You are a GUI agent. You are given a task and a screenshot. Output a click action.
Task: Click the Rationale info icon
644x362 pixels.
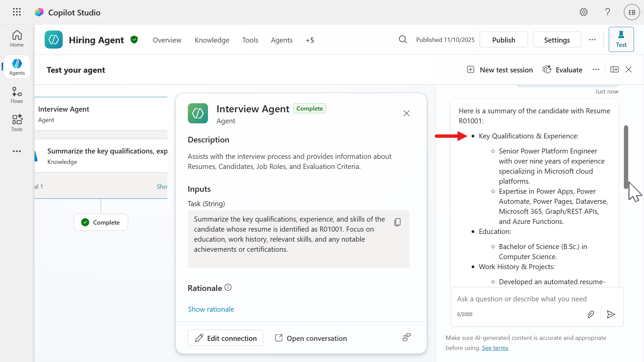pyautogui.click(x=228, y=288)
